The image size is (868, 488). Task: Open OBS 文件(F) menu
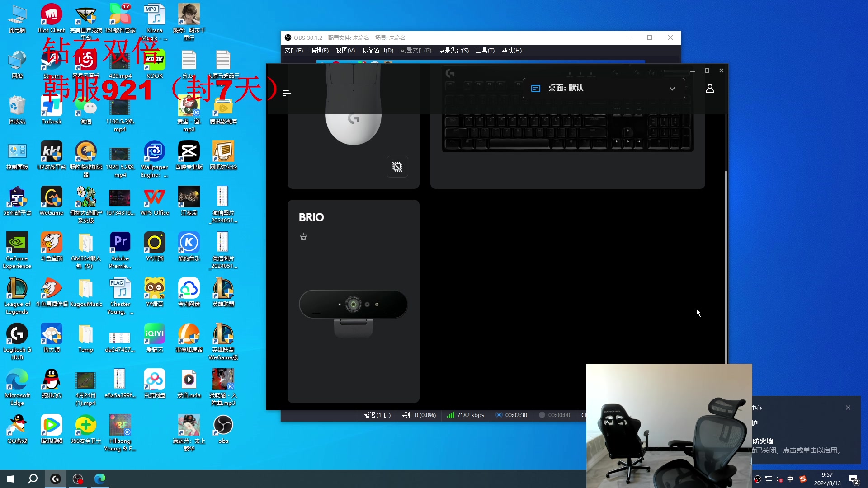coord(294,50)
